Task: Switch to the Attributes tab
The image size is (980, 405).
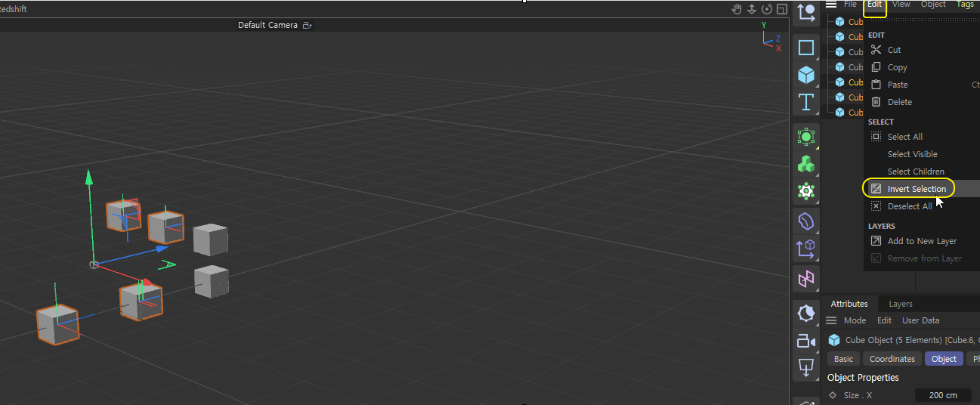Action: 849,304
